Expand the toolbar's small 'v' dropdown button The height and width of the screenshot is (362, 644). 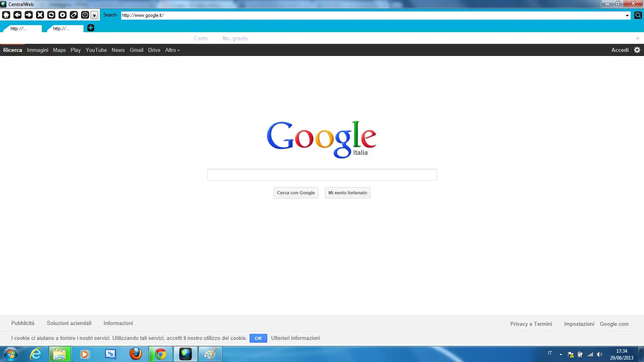coord(94,15)
